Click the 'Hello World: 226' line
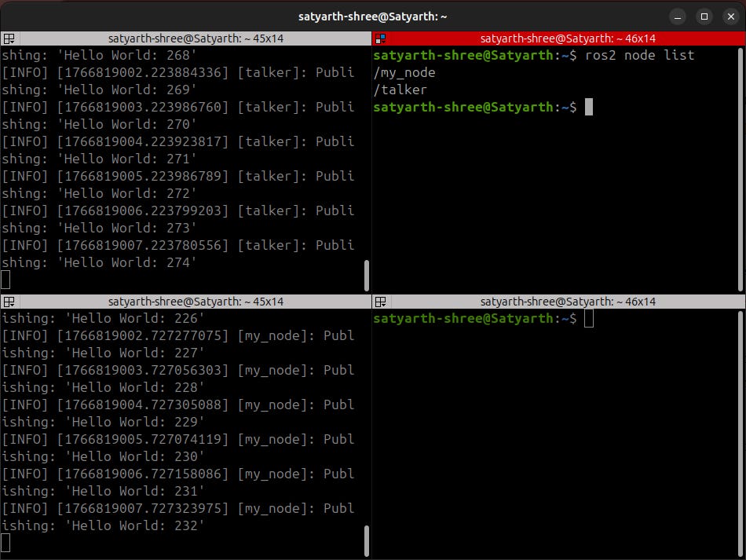 [102, 318]
